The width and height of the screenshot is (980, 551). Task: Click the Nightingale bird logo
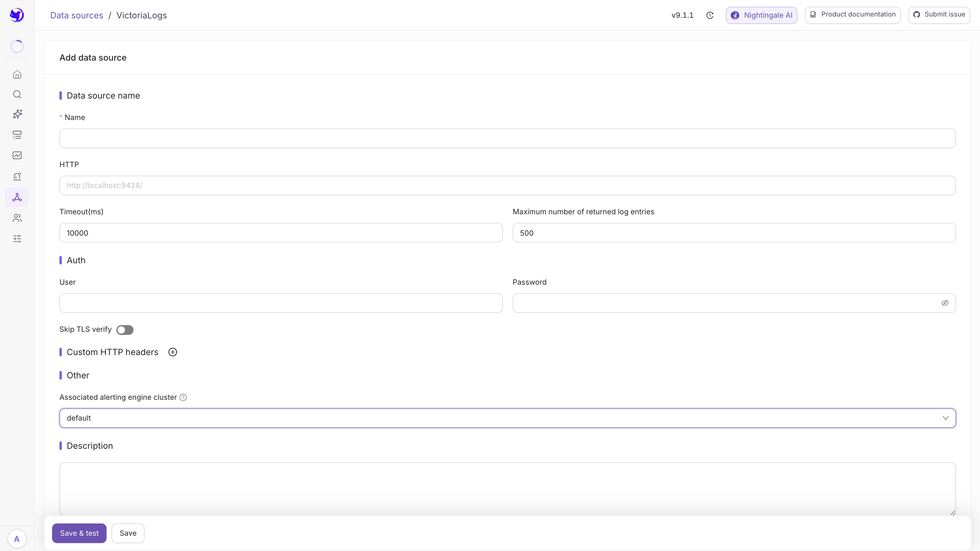coord(17,15)
